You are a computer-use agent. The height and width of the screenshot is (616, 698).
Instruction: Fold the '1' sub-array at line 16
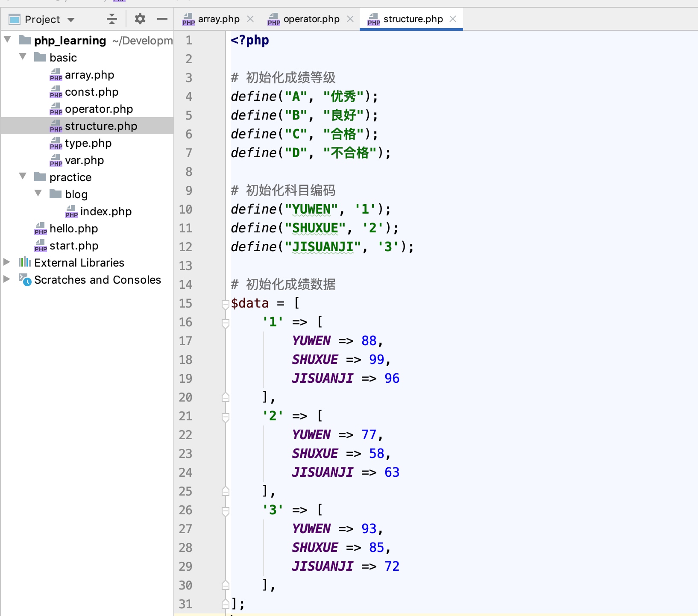pos(226,323)
